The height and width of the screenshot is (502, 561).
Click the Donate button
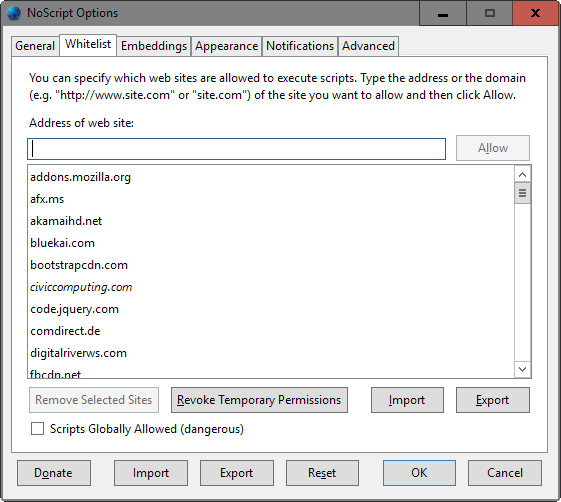pyautogui.click(x=54, y=473)
